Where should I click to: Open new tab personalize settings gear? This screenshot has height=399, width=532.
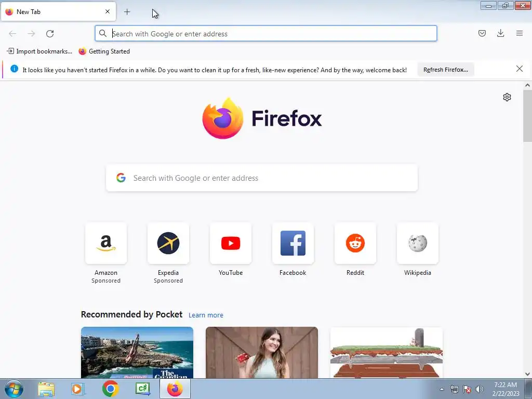coord(507,97)
